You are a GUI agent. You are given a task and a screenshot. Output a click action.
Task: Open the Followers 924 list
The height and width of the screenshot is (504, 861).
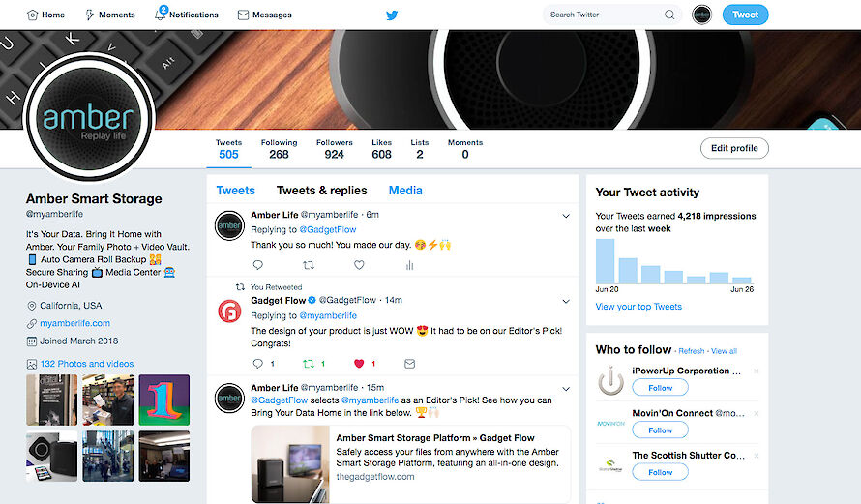point(334,149)
